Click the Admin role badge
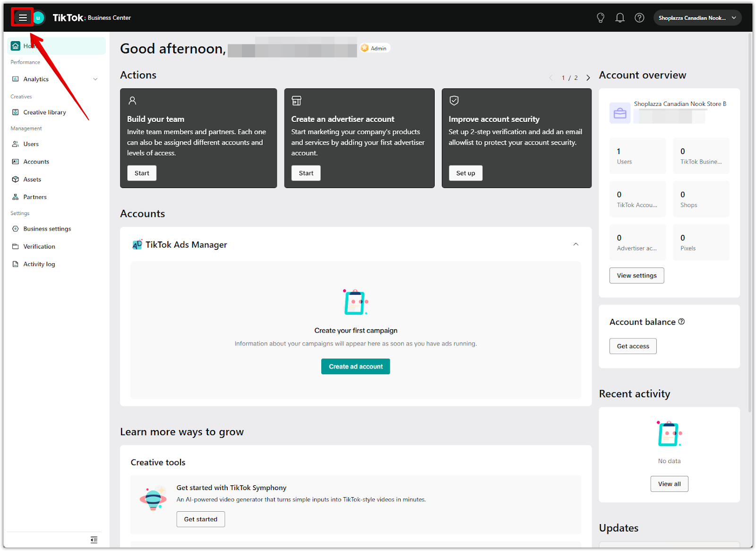Image resolution: width=756 pixels, height=551 pixels. (375, 48)
